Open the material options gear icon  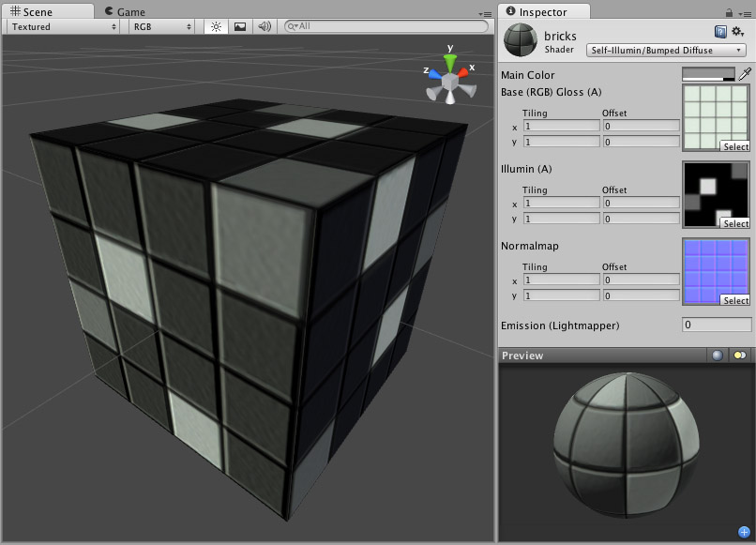[735, 30]
